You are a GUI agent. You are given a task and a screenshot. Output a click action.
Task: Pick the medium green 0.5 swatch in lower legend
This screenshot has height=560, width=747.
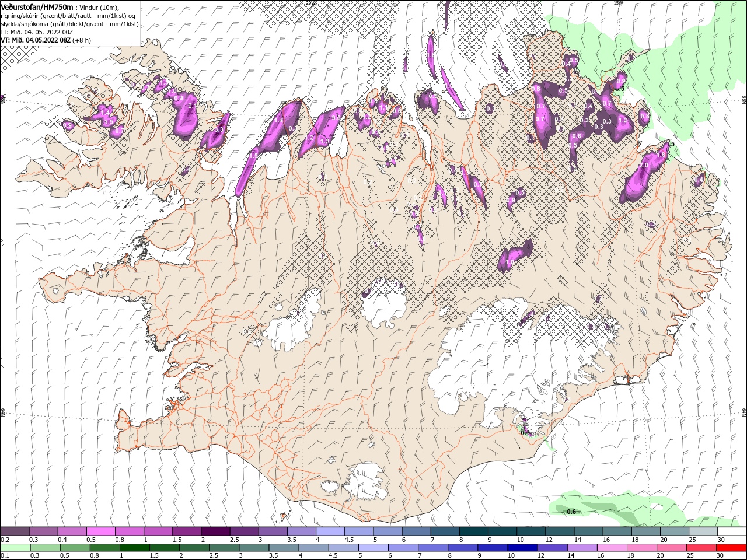[x=75, y=548]
